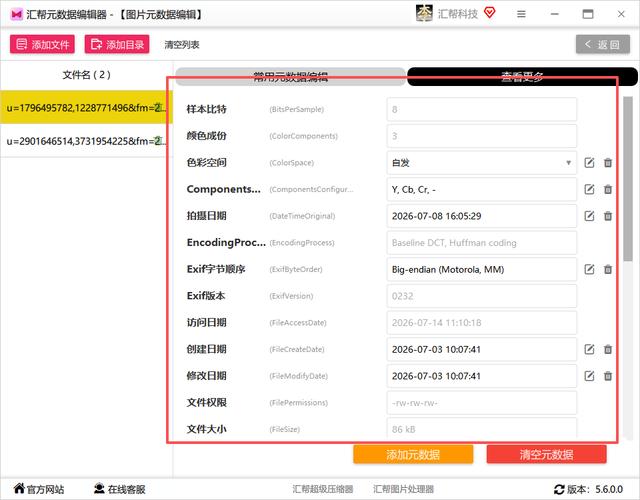This screenshot has height=500, width=640.
Task: Click the 添加文件 button
Action: tap(42, 44)
